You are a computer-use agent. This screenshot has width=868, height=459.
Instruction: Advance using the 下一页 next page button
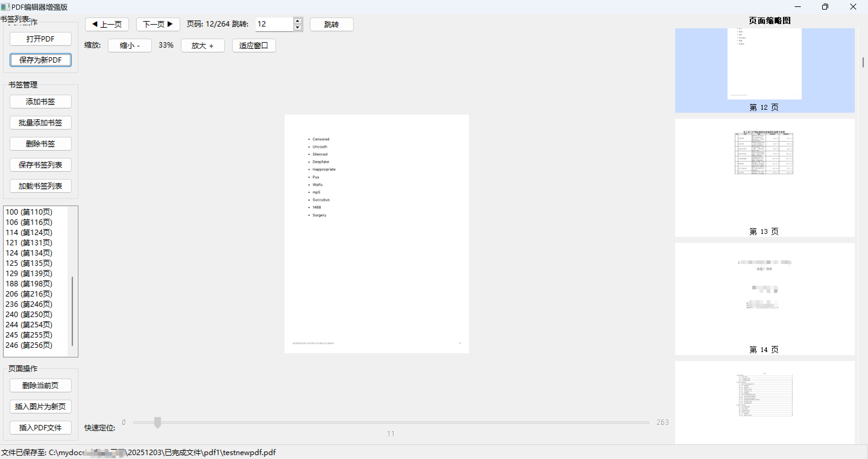coord(158,24)
